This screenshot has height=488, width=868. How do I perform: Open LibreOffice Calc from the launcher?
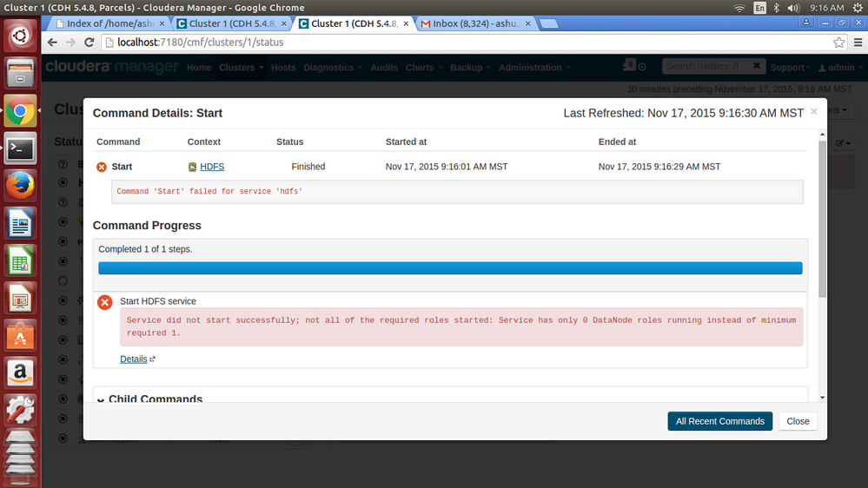[x=20, y=261]
